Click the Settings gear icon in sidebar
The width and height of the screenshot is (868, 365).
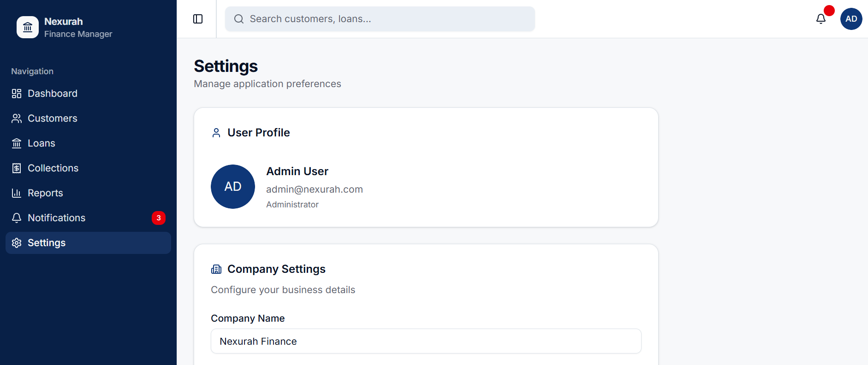click(x=17, y=242)
